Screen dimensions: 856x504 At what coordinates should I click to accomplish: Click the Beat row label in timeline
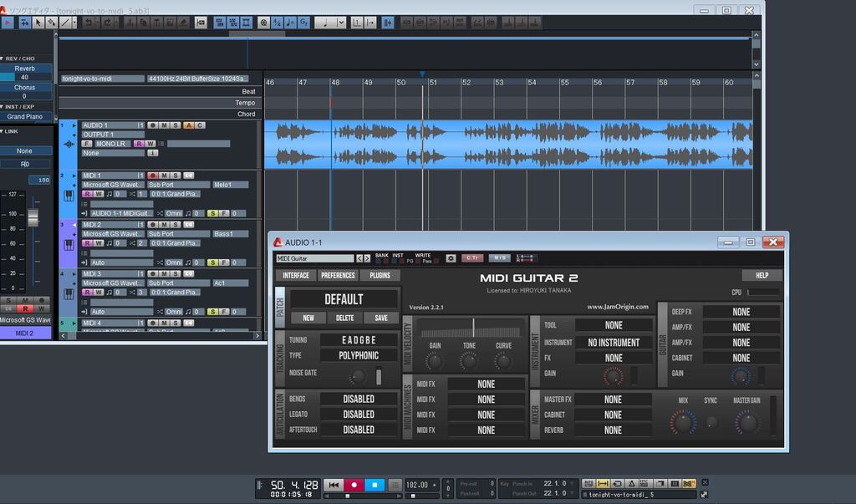tap(248, 92)
